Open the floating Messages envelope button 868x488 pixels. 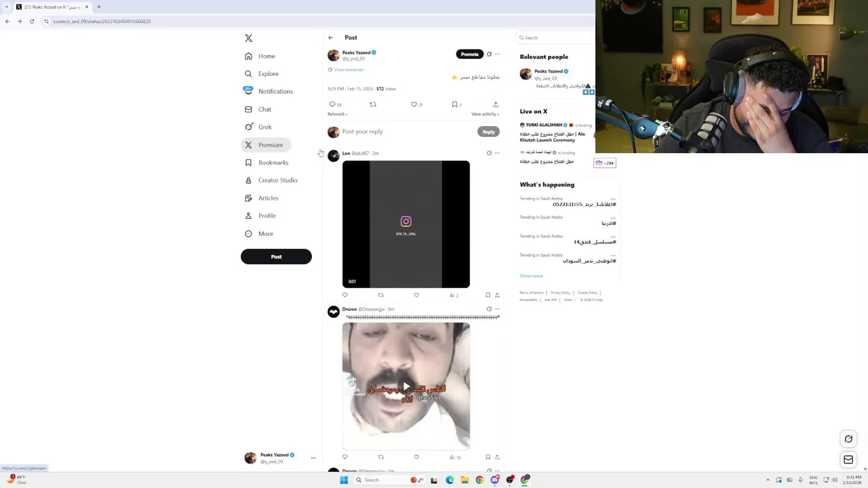tap(848, 460)
